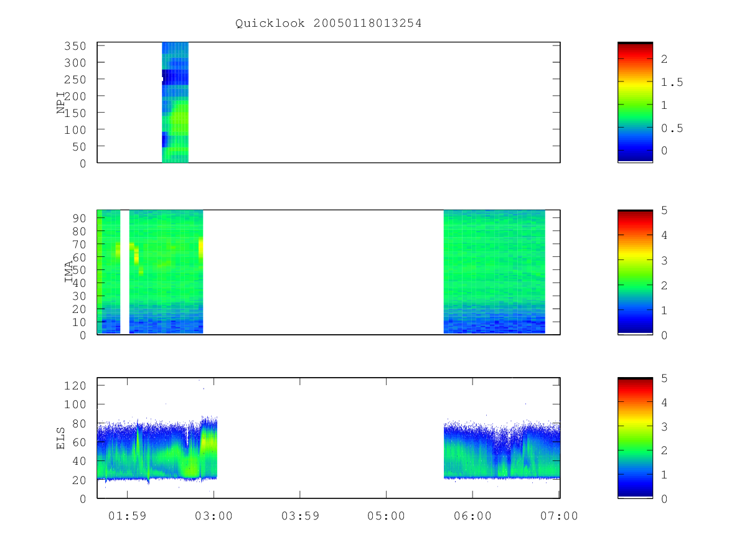Click IMA color scale label 5
Image resolution: width=747 pixels, height=560 pixels.
(x=664, y=210)
